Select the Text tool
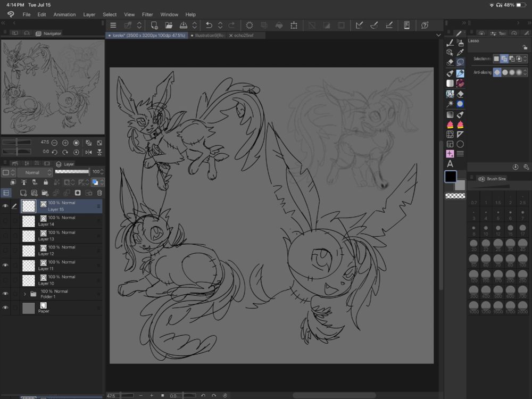This screenshot has height=399, width=532. point(450,164)
